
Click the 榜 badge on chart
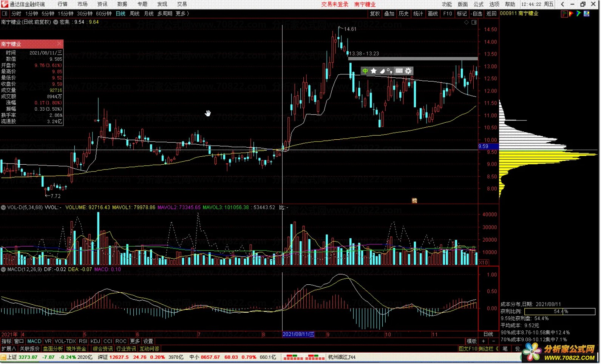(414, 201)
